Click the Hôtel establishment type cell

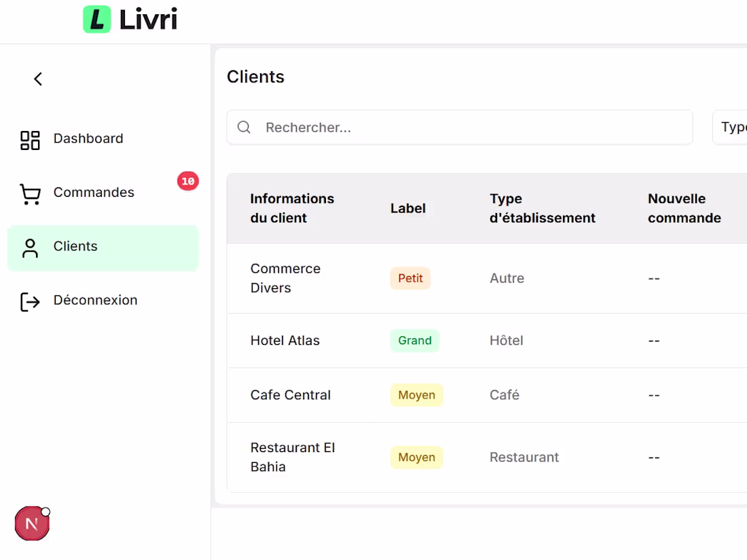(x=507, y=341)
